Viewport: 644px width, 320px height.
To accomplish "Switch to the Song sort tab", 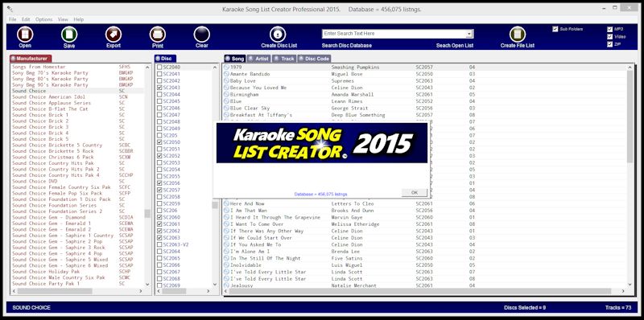I will pyautogui.click(x=234, y=59).
